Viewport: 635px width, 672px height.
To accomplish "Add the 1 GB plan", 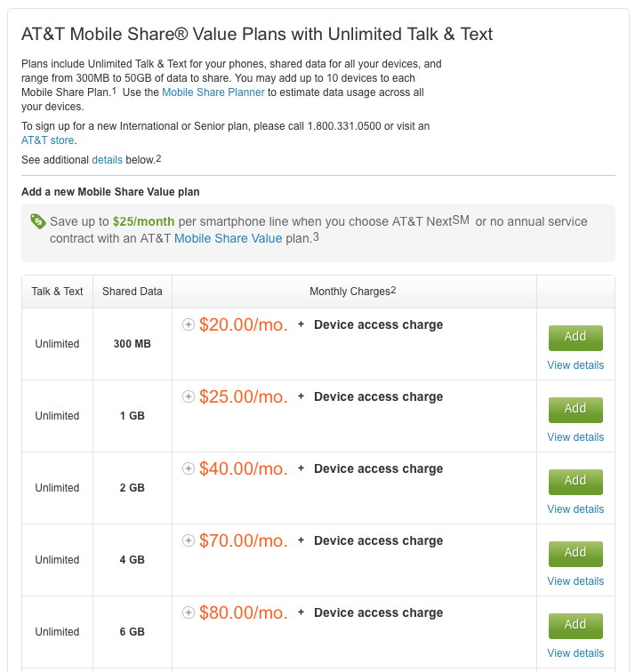I will coord(575,410).
